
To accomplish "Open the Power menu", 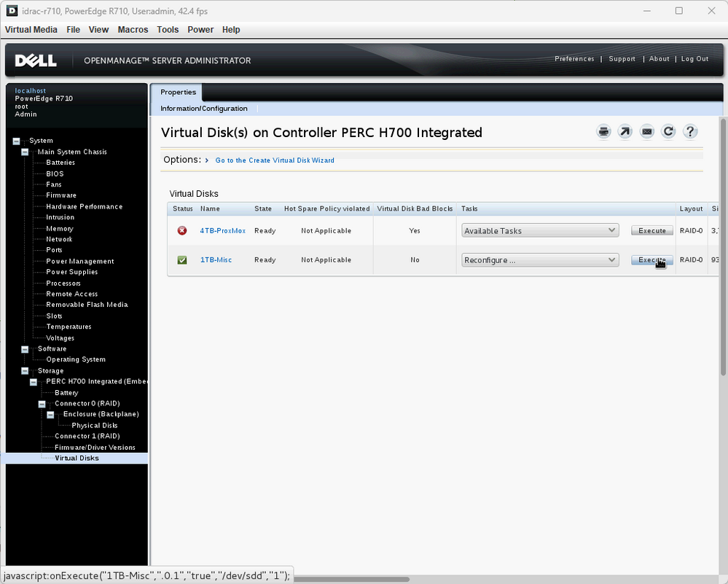I will pyautogui.click(x=200, y=30).
